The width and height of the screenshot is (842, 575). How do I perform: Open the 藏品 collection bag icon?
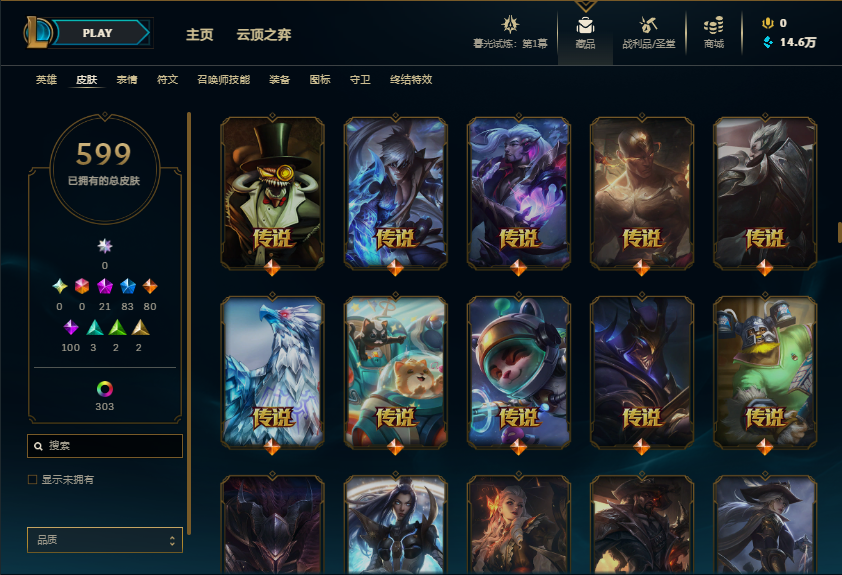point(585,25)
